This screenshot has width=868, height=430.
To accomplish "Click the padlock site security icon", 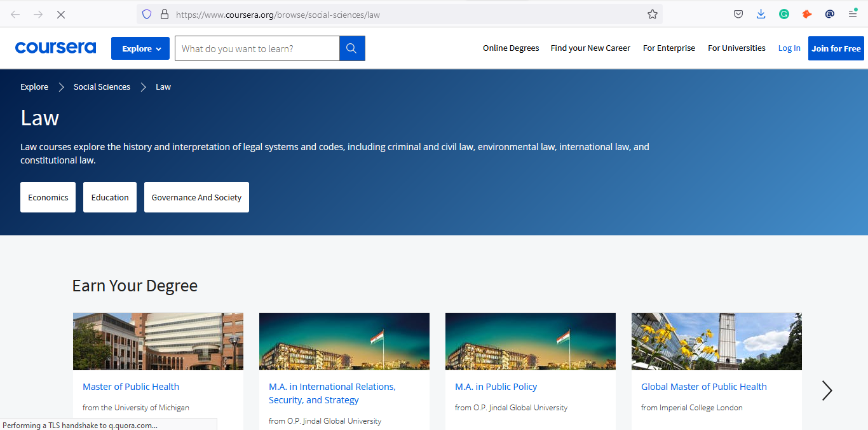I will (x=164, y=14).
